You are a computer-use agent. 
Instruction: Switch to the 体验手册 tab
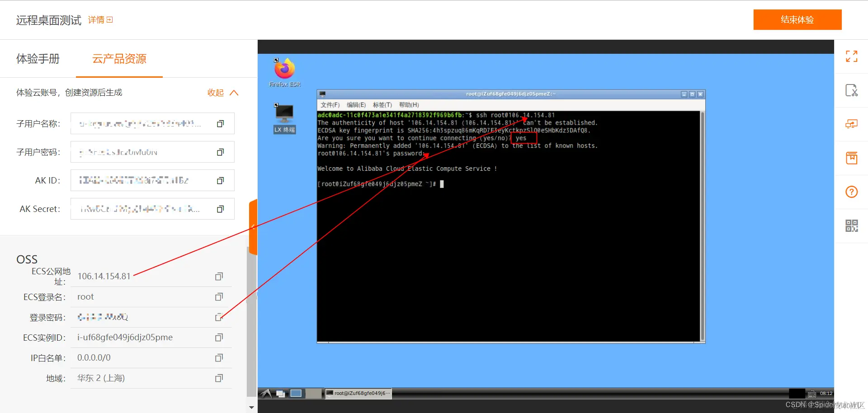tap(38, 59)
